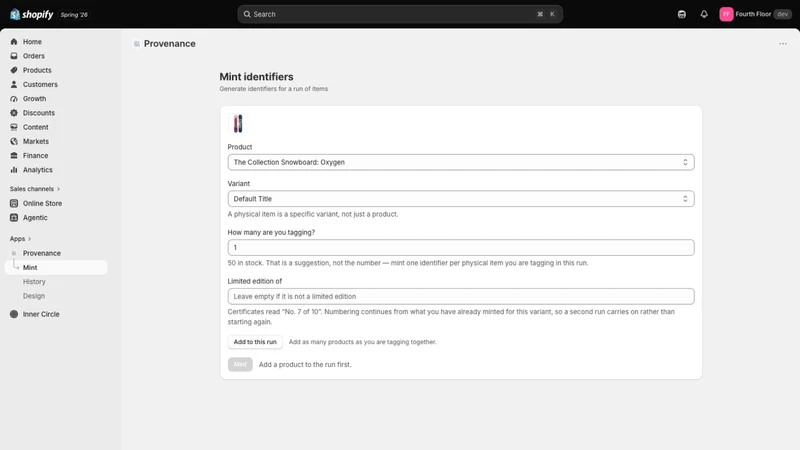This screenshot has width=800, height=450.
Task: Click the Home icon in sidebar
Action: point(14,42)
